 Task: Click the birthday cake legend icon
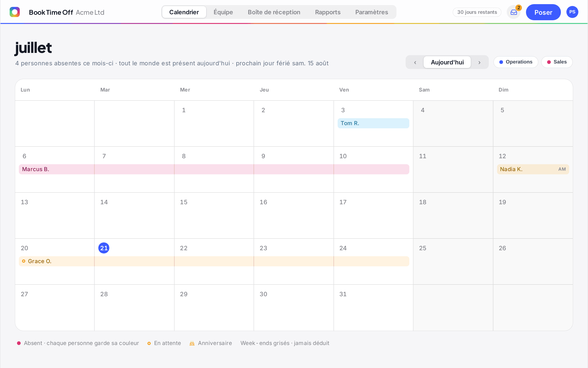[x=192, y=343]
